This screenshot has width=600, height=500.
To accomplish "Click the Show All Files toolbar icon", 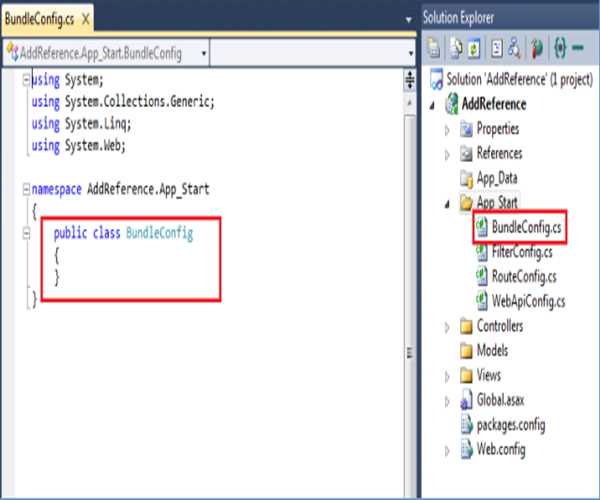I will click(455, 46).
